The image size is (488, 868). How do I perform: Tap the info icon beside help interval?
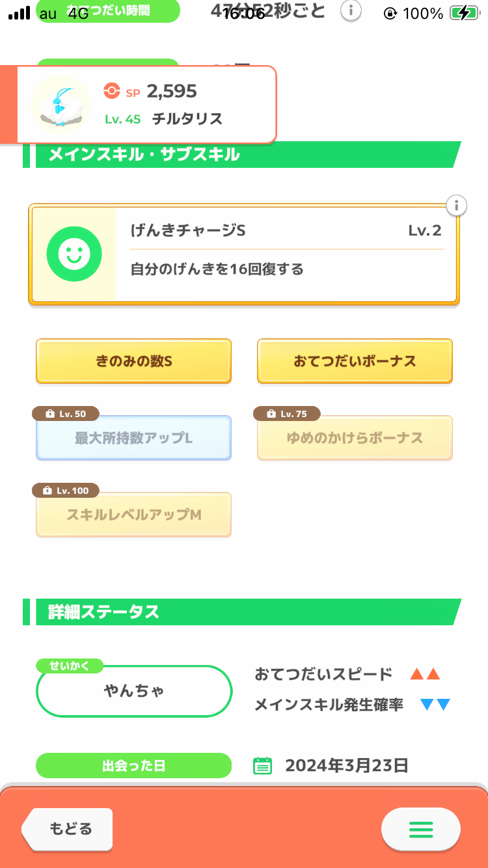click(351, 10)
